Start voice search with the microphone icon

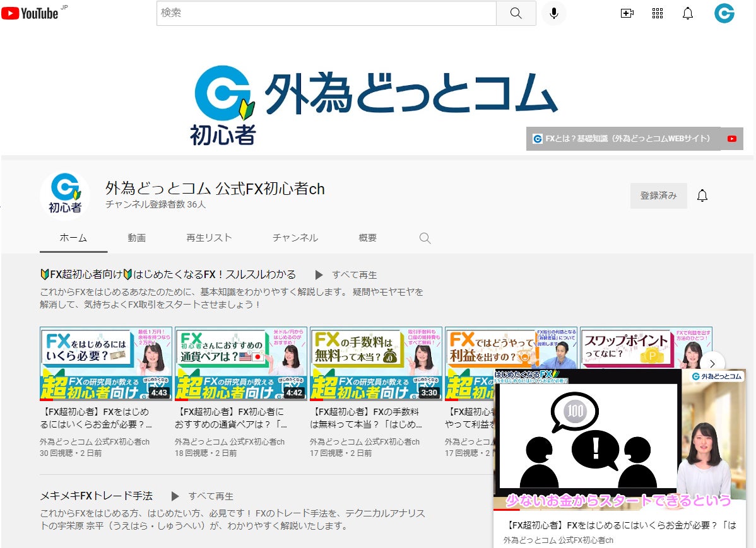pos(554,13)
